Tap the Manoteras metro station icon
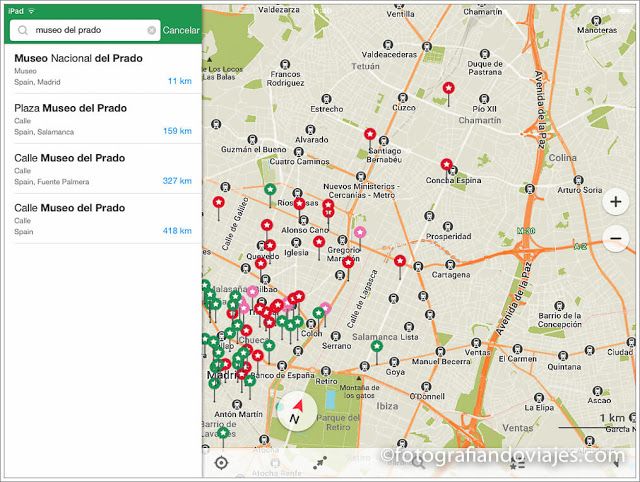The image size is (640, 482). [x=596, y=20]
